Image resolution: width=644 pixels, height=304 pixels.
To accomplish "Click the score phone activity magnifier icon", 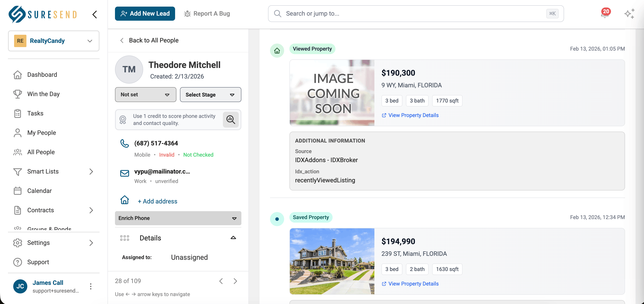I will coord(231,119).
